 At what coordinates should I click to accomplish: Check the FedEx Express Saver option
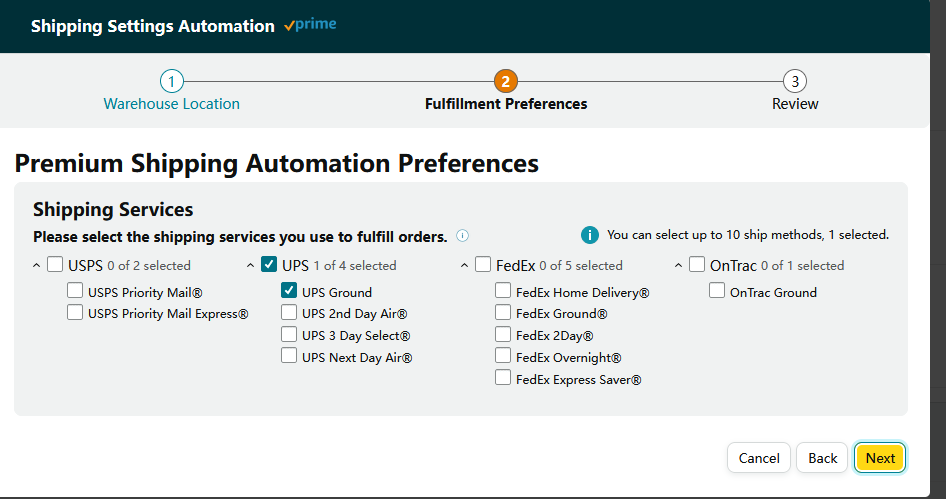[x=503, y=377]
